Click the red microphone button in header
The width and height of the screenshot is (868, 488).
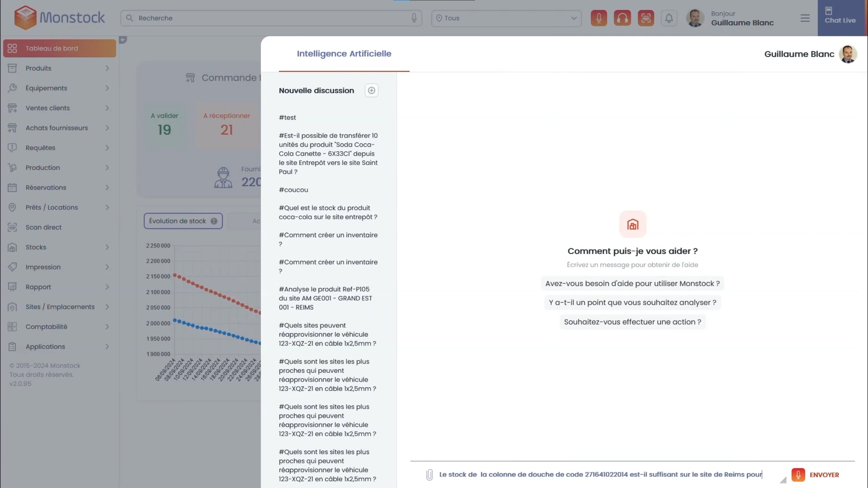(599, 18)
